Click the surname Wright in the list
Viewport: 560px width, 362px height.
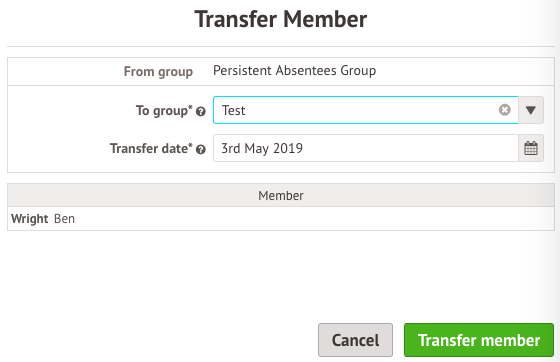[30, 219]
